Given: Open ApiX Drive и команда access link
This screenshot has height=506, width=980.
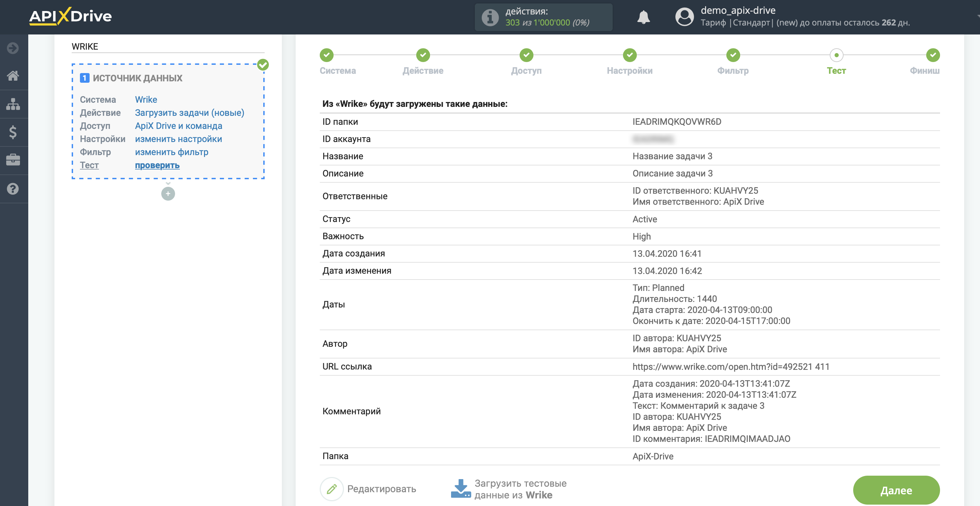Looking at the screenshot, I should [178, 126].
